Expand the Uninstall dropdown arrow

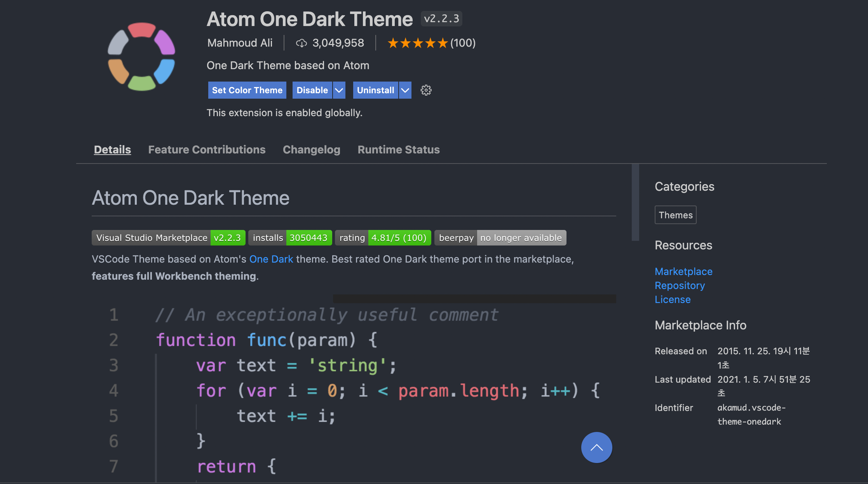[x=405, y=90]
